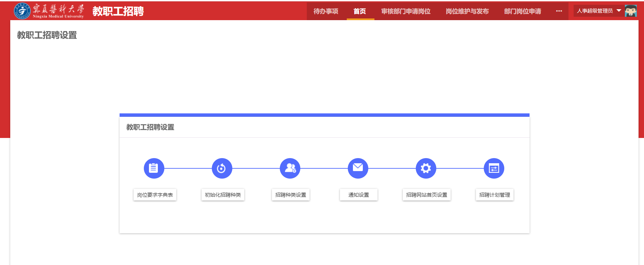The image size is (644, 265).
Task: Open the 审核部门申请岗位 menu item
Action: coord(406,11)
